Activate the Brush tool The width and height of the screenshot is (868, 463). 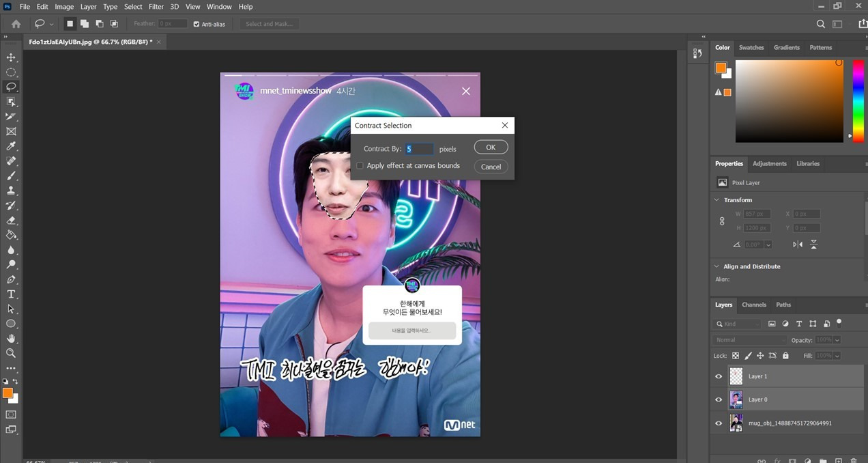click(x=11, y=176)
